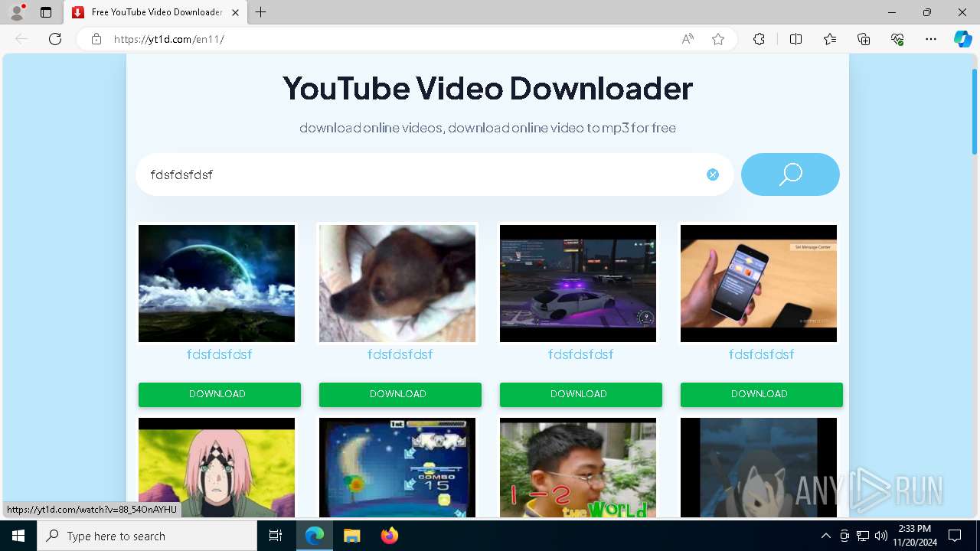Launch Firefox from the taskbar

click(x=390, y=536)
